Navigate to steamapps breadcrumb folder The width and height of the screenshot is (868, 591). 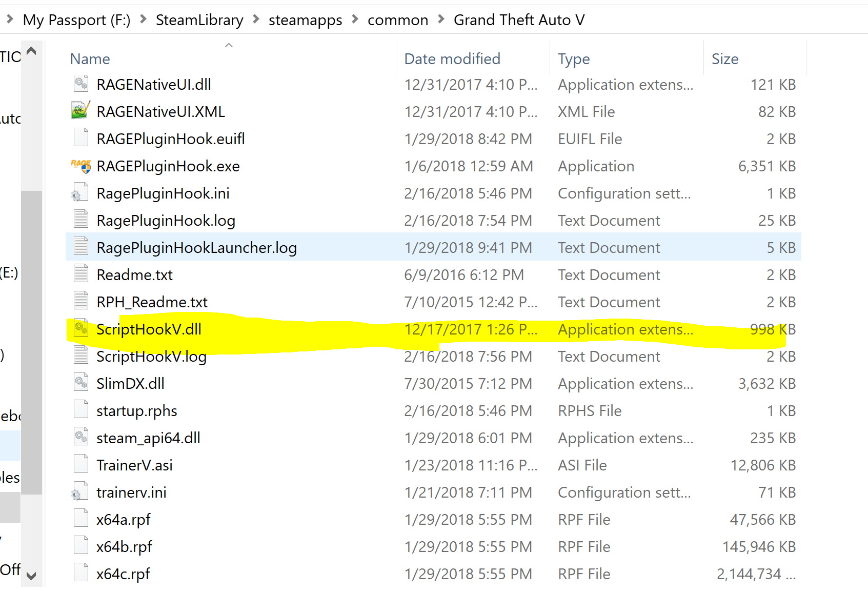[x=306, y=20]
